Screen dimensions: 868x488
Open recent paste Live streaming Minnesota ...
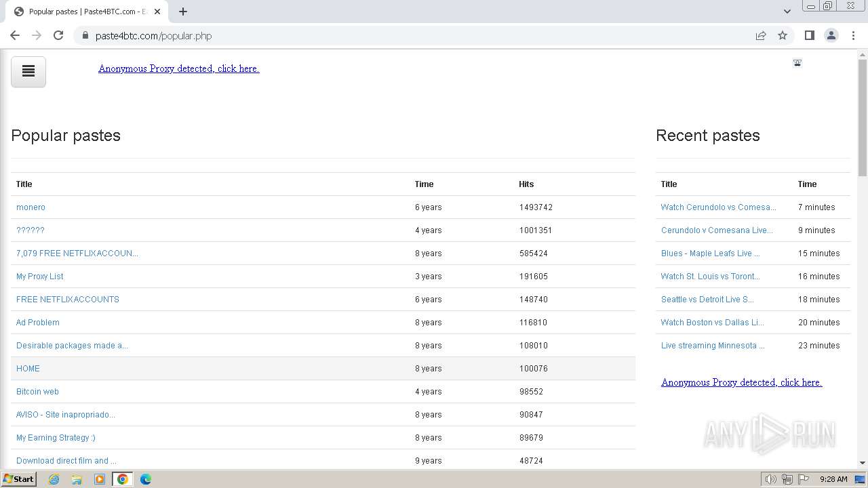tap(713, 346)
